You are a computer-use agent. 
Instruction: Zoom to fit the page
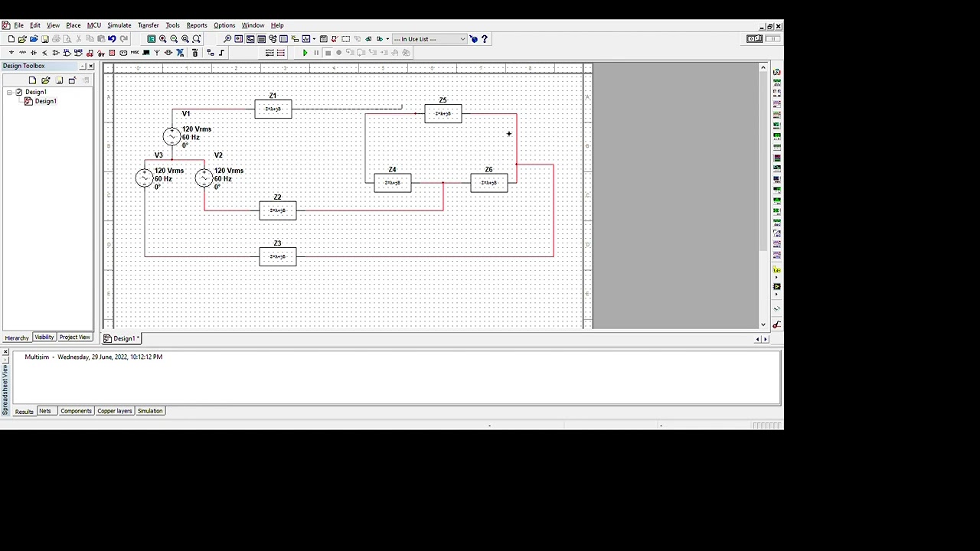(x=196, y=39)
